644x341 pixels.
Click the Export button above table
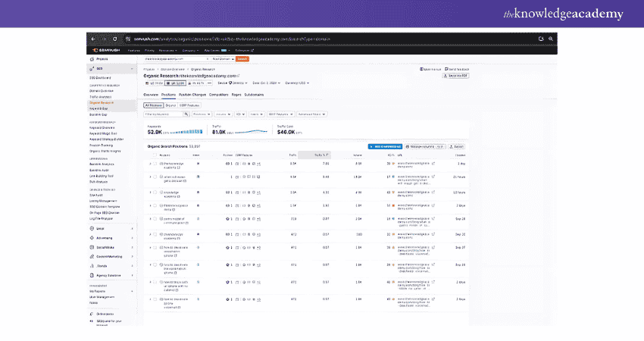point(458,145)
